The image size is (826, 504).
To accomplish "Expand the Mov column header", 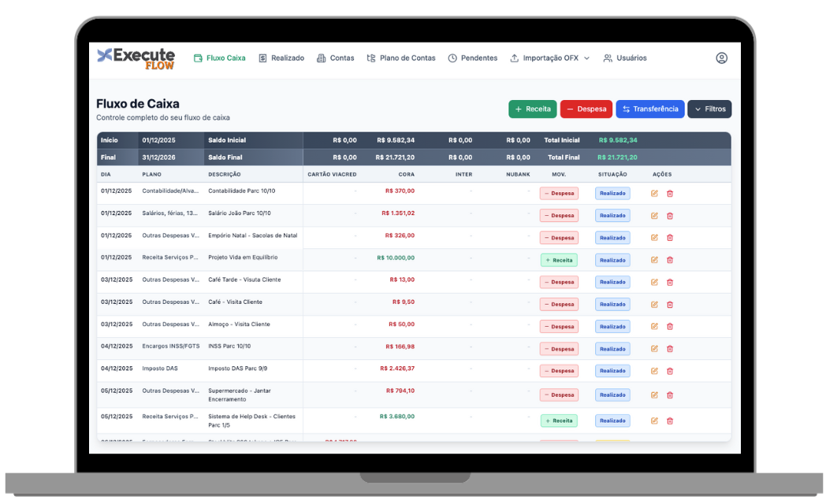I will [x=558, y=174].
